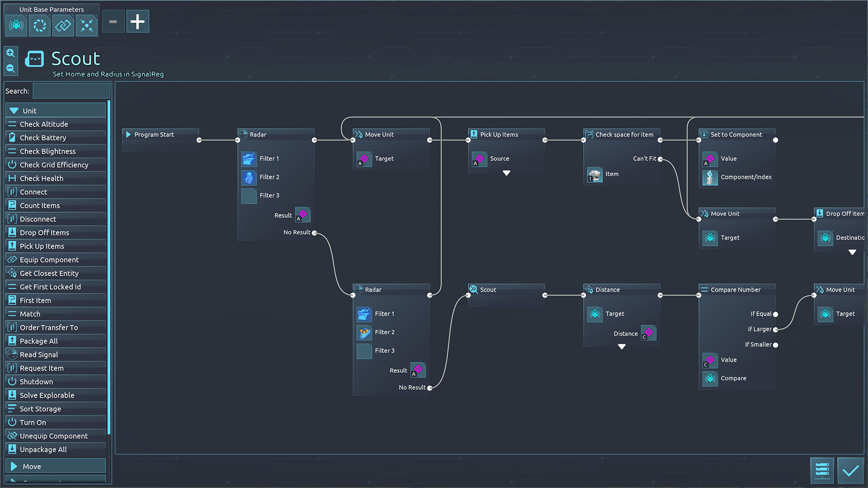Toggle the zoom in button top-left
Screen dimensions: 868x488
11,53
